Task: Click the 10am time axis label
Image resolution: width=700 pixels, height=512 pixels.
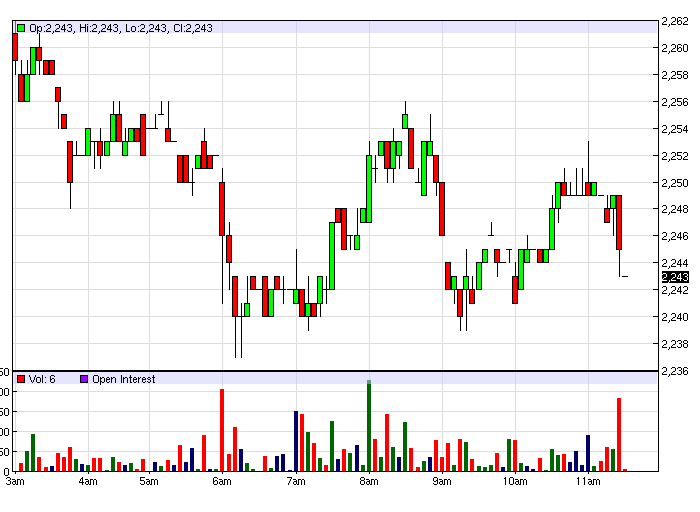Action: pos(515,481)
